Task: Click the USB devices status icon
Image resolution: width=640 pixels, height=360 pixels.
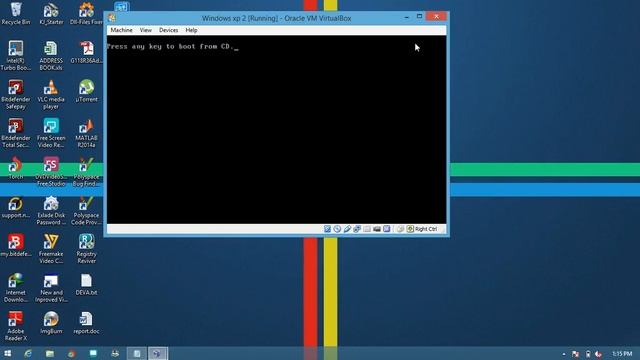Action: click(x=347, y=229)
